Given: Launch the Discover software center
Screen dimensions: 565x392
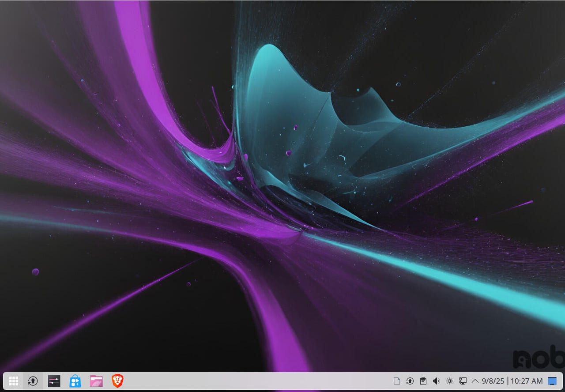Looking at the screenshot, I should pyautogui.click(x=75, y=381).
